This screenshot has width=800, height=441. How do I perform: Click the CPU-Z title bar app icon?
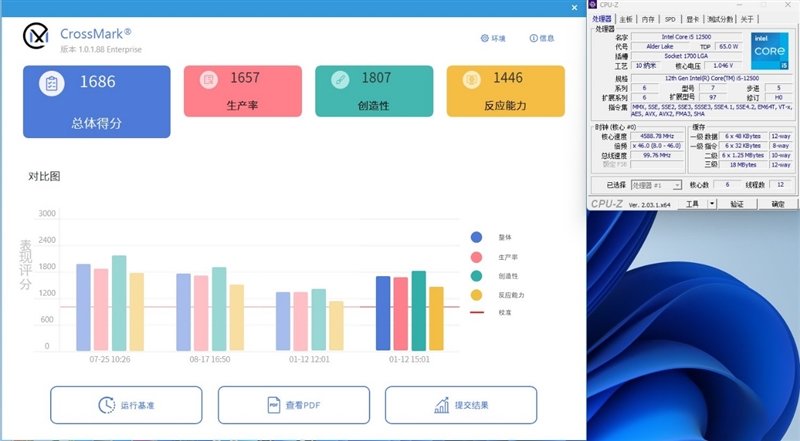(x=592, y=5)
